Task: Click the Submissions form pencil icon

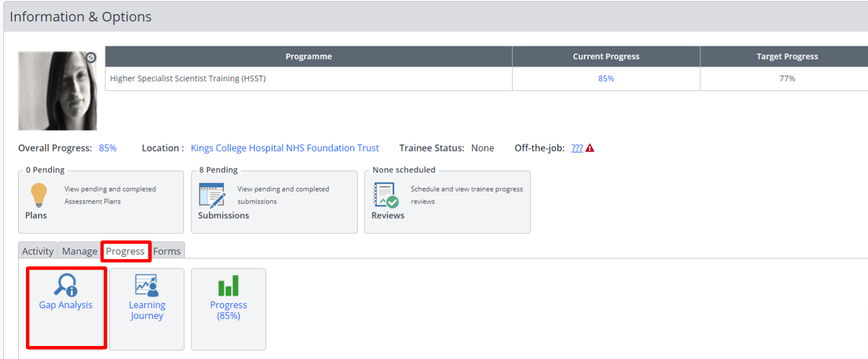Action: tap(212, 195)
